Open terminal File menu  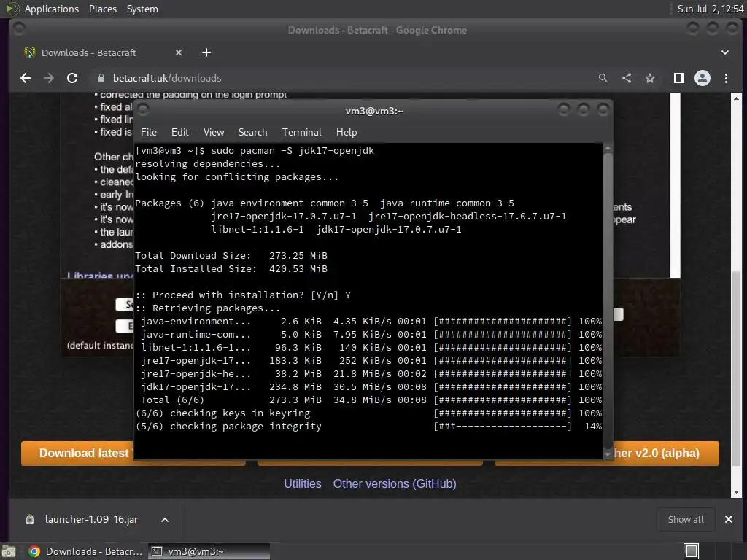point(149,133)
